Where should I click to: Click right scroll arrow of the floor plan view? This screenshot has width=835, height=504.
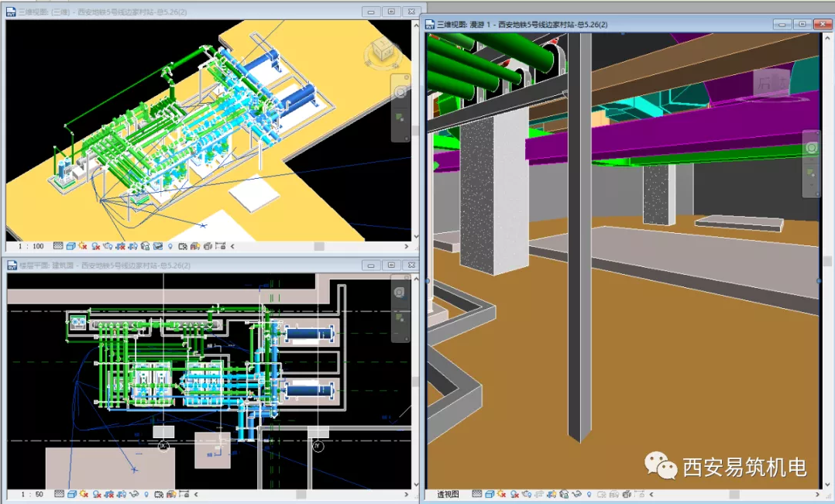click(407, 495)
